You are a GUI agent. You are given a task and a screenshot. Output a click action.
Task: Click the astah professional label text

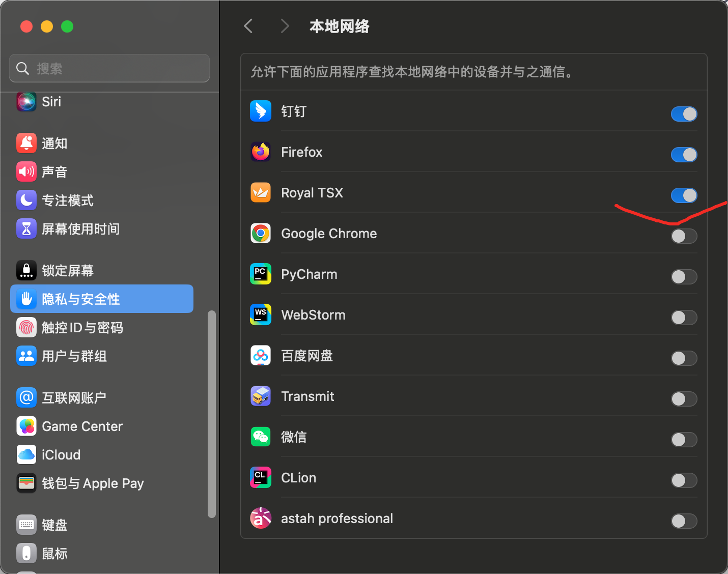337,519
